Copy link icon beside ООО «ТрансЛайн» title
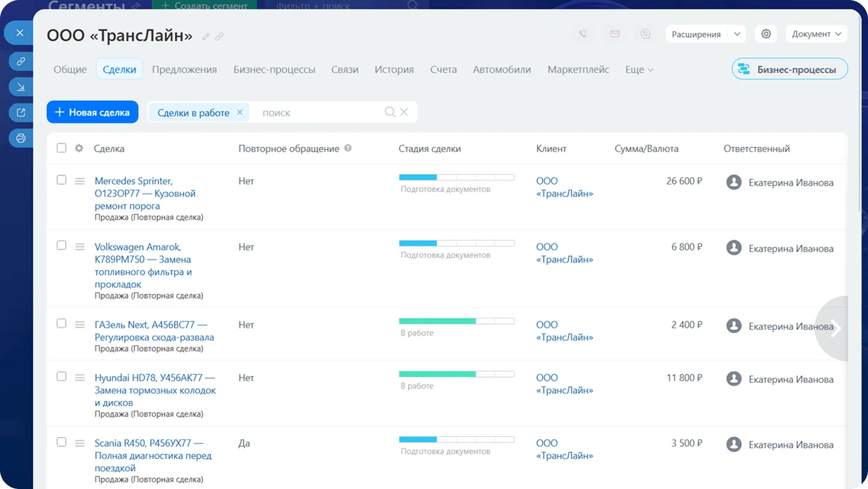 (x=219, y=37)
